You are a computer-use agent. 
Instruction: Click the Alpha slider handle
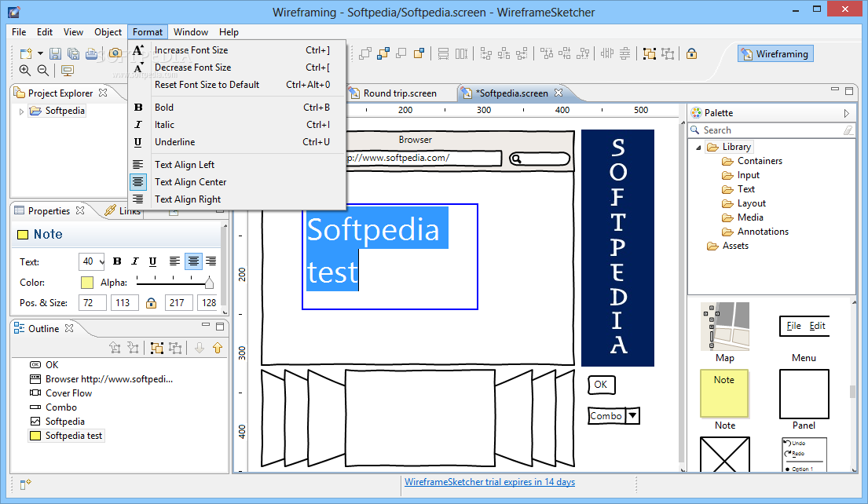[x=209, y=283]
